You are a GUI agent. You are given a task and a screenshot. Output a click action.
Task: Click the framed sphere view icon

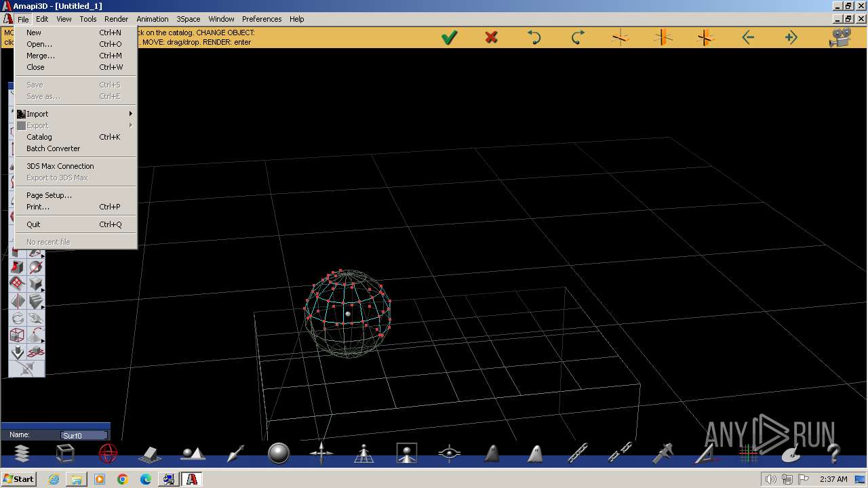tap(407, 453)
